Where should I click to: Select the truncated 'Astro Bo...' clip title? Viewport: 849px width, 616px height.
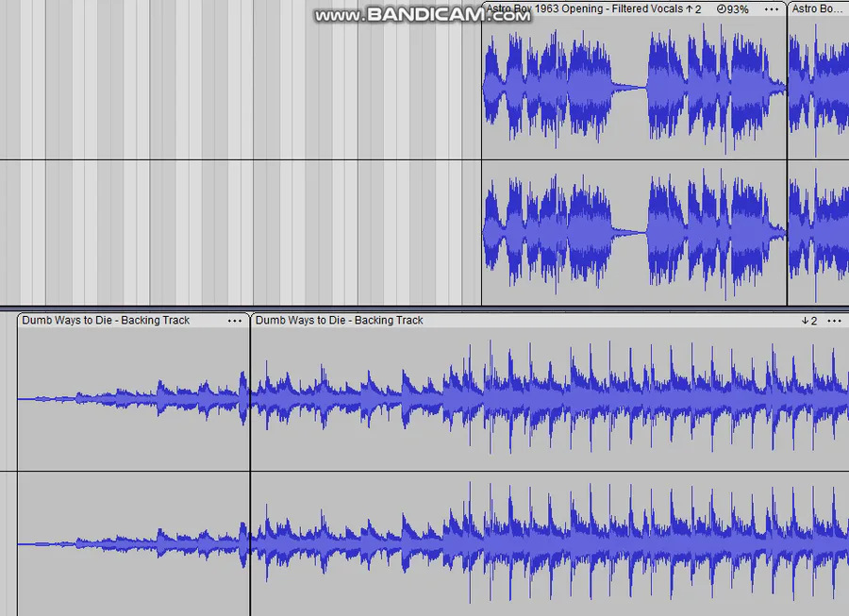tap(817, 8)
